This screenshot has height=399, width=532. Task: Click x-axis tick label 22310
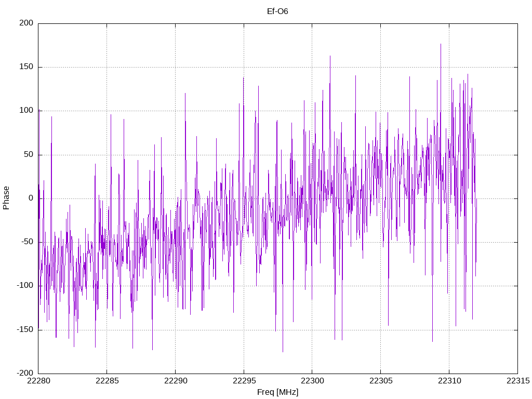[449, 381]
